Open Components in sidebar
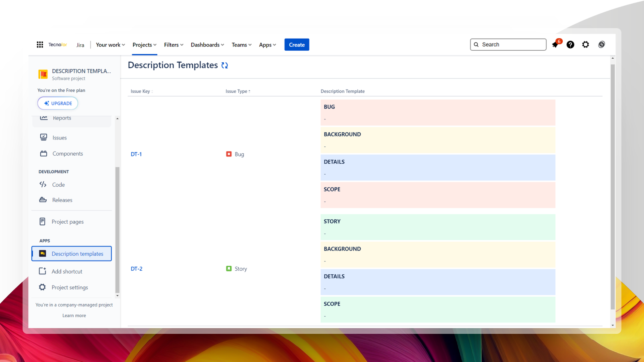This screenshot has height=362, width=644. coord(68,154)
